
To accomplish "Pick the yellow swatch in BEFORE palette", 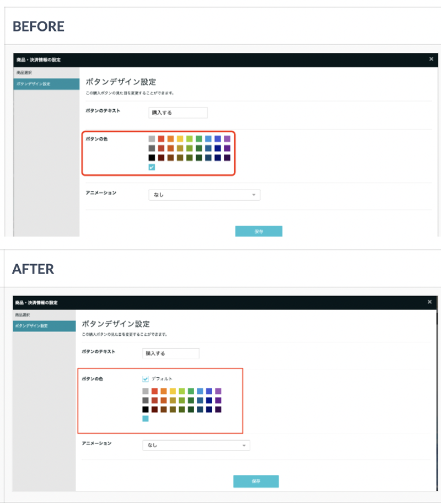I will (x=180, y=139).
